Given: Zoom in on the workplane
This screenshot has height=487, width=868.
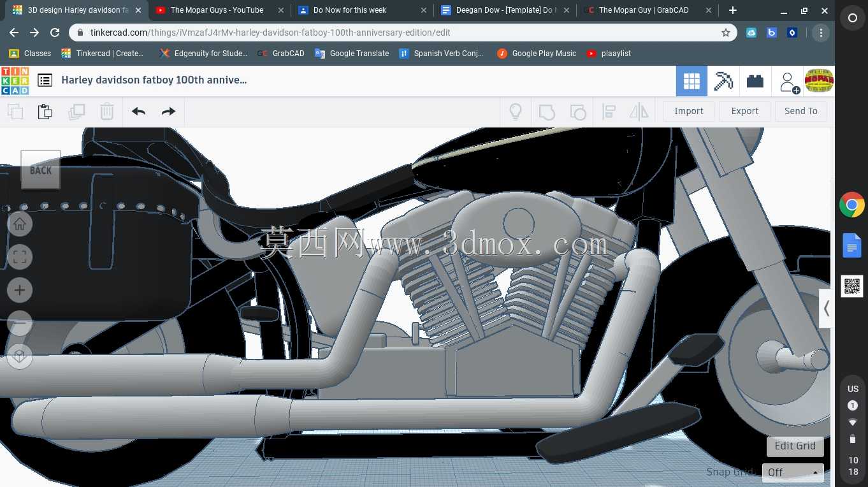Looking at the screenshot, I should 20,290.
